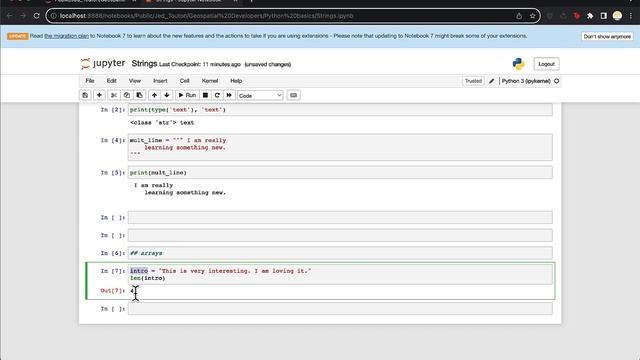
Task: Open the Kernel menu
Action: tap(210, 81)
